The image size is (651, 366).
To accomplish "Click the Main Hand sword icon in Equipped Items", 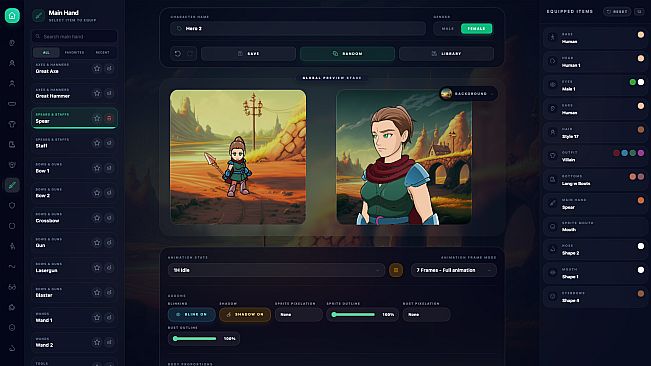I will (553, 203).
